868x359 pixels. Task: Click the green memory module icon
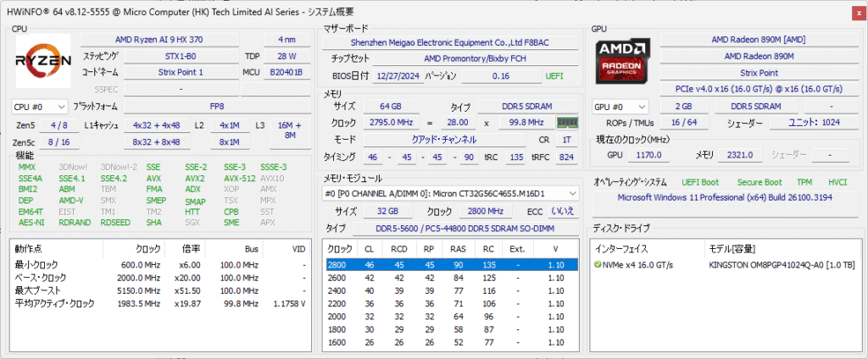point(567,122)
